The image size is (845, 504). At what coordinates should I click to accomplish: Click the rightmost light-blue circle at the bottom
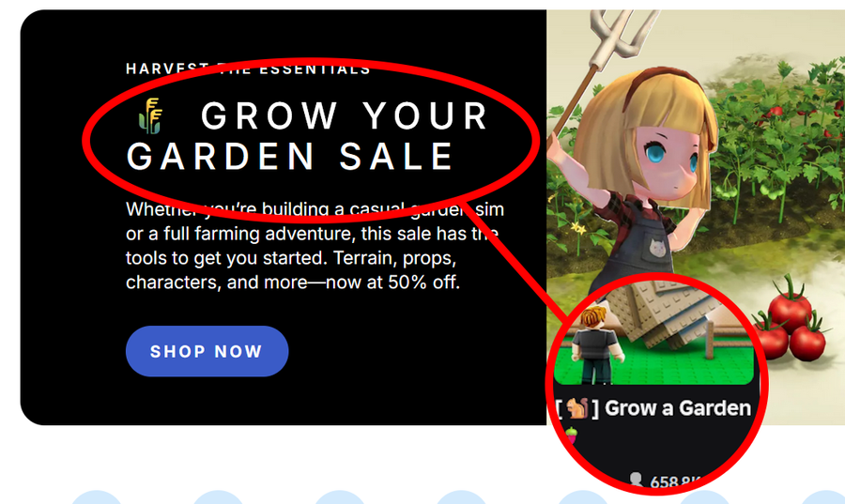point(826,497)
